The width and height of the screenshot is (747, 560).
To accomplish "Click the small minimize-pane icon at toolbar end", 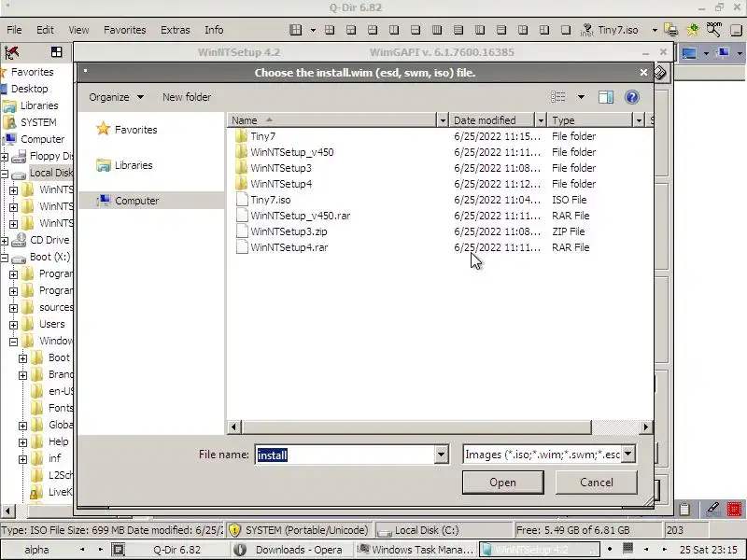I will (x=736, y=30).
